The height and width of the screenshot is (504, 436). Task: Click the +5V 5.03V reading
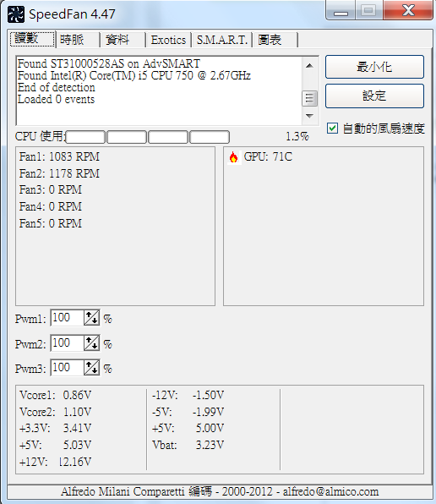[56, 445]
